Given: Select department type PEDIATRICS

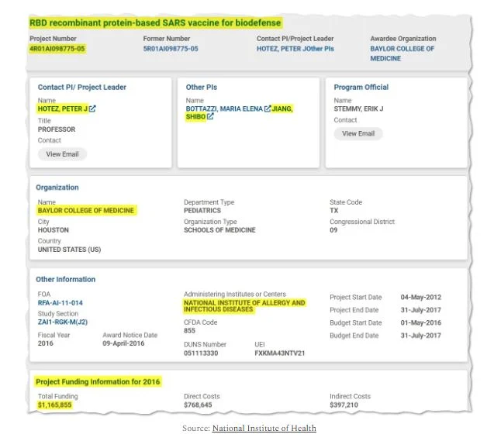Looking at the screenshot, I should pos(202,211).
